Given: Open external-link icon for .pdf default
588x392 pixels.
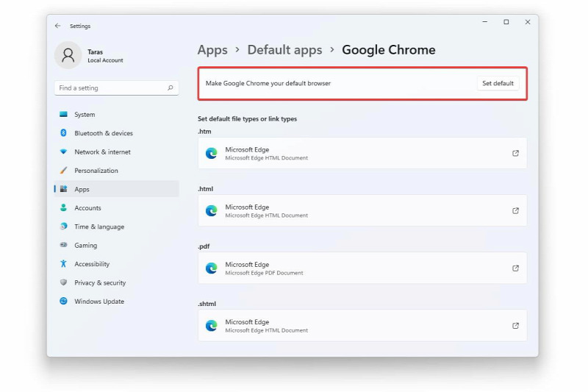Looking at the screenshot, I should coord(515,268).
